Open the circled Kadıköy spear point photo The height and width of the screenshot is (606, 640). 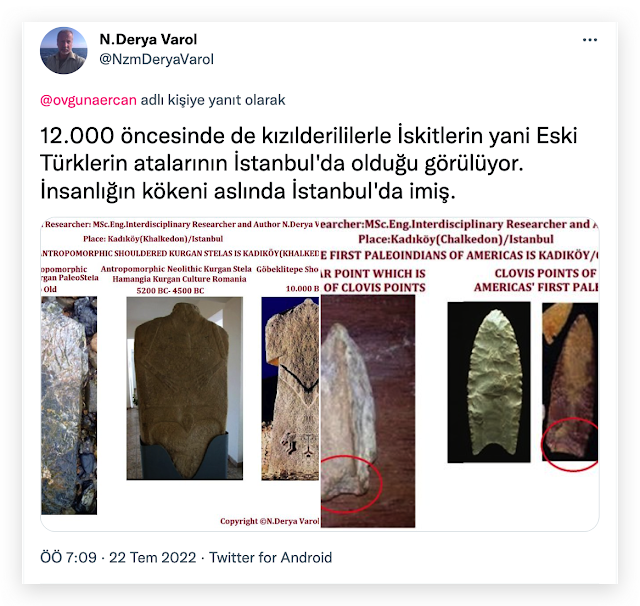pos(368,411)
